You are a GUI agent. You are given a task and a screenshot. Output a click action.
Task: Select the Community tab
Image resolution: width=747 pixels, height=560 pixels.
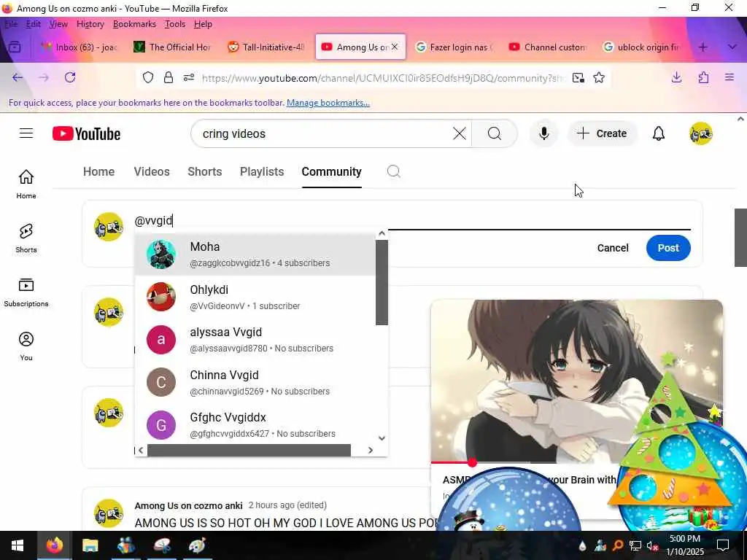(x=332, y=171)
